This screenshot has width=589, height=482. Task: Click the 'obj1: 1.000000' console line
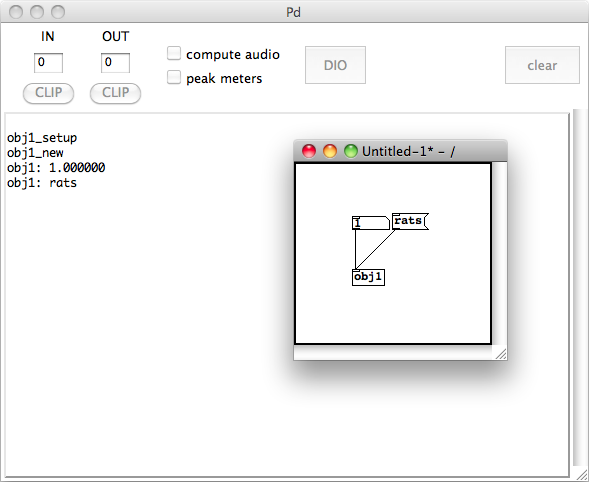pyautogui.click(x=56, y=168)
